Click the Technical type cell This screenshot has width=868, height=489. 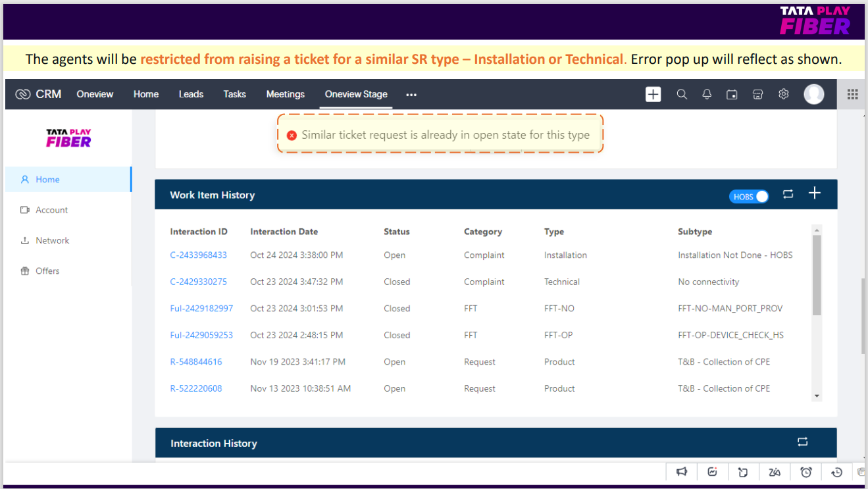click(x=562, y=282)
